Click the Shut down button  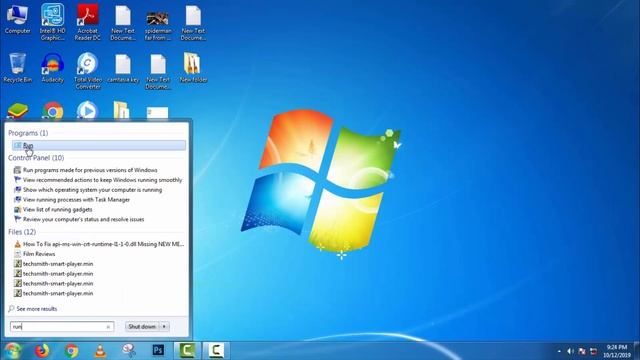tap(142, 327)
